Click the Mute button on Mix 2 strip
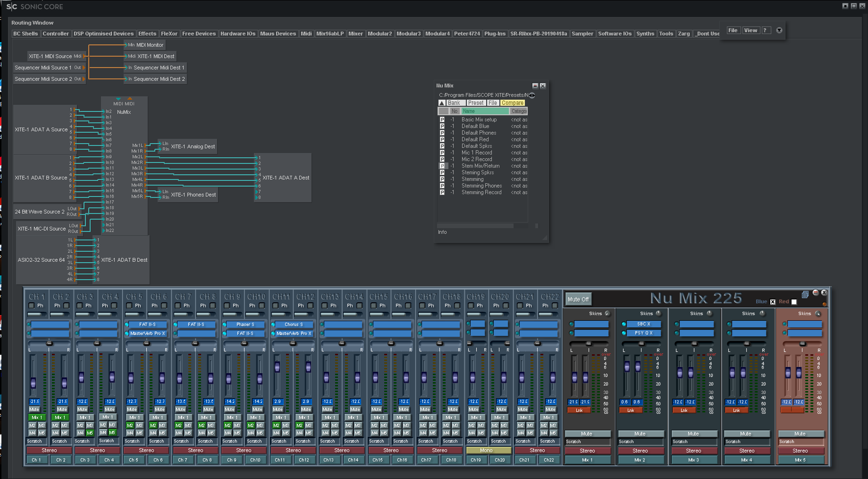The width and height of the screenshot is (868, 479). pos(640,434)
